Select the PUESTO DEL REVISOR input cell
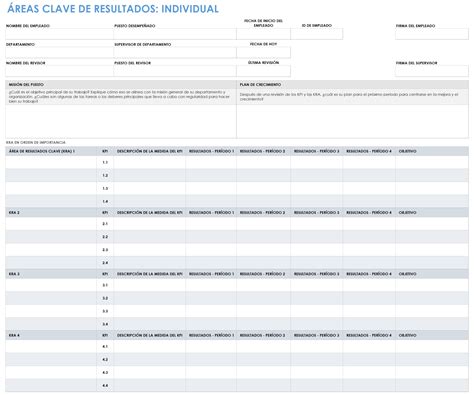The height and width of the screenshot is (395, 474). (175, 71)
